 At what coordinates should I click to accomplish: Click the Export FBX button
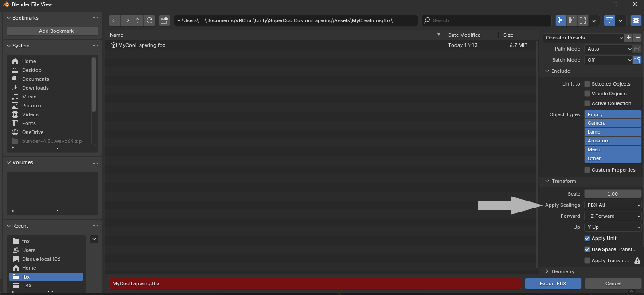coord(553,283)
